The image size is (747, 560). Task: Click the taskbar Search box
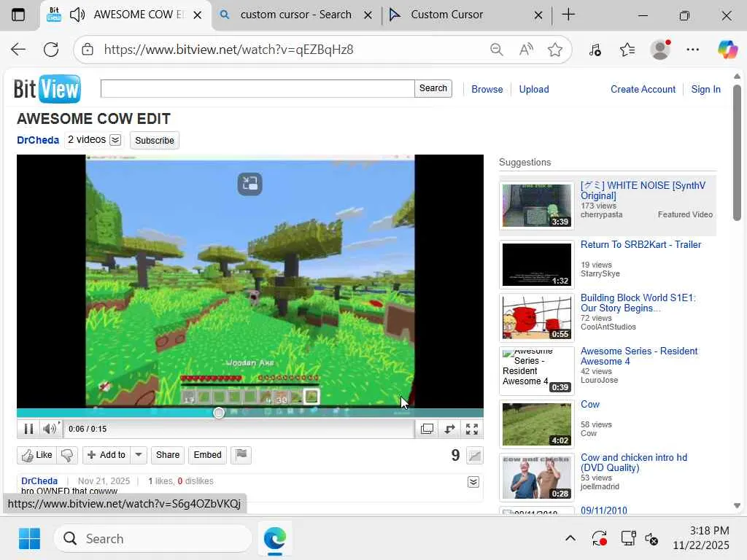pyautogui.click(x=153, y=539)
